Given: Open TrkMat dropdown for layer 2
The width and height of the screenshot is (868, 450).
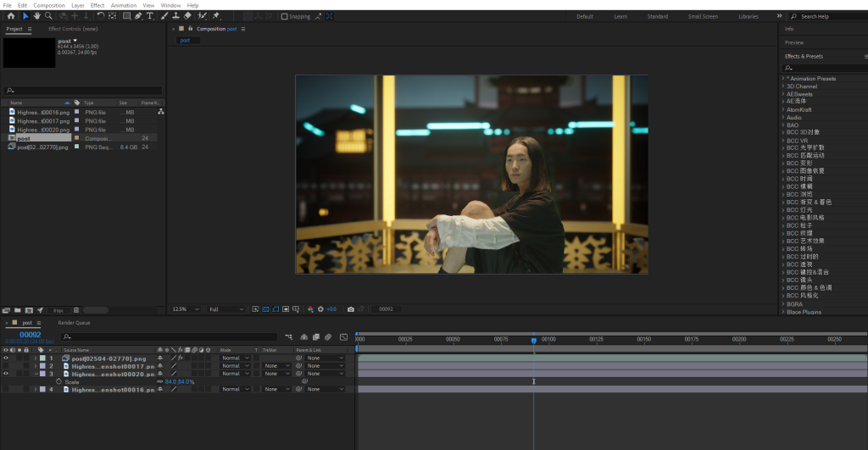Looking at the screenshot, I should click(275, 366).
